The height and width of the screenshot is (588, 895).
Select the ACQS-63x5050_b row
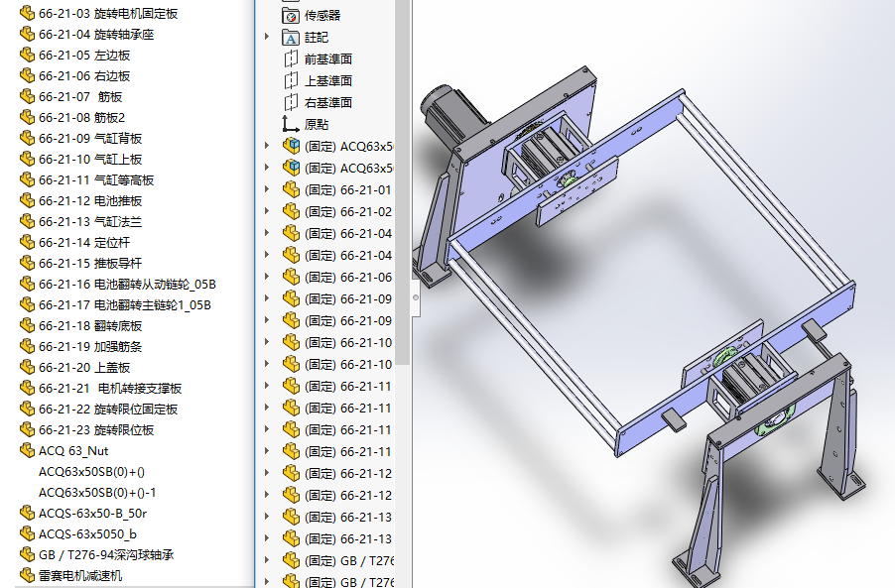point(78,533)
